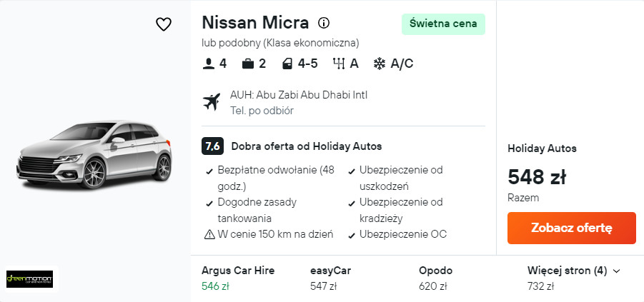
Task: Click the 150 km limit warning icon
Action: coord(209,234)
